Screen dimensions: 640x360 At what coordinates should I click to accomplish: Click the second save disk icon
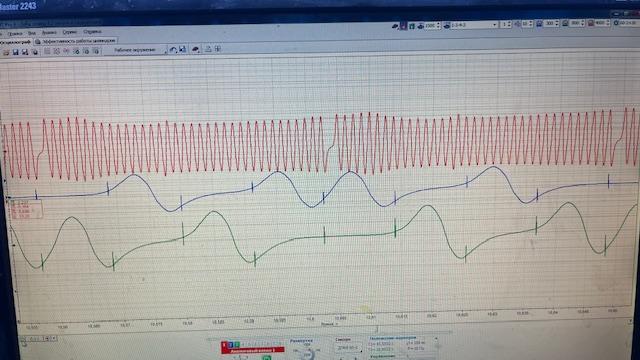tap(25, 52)
